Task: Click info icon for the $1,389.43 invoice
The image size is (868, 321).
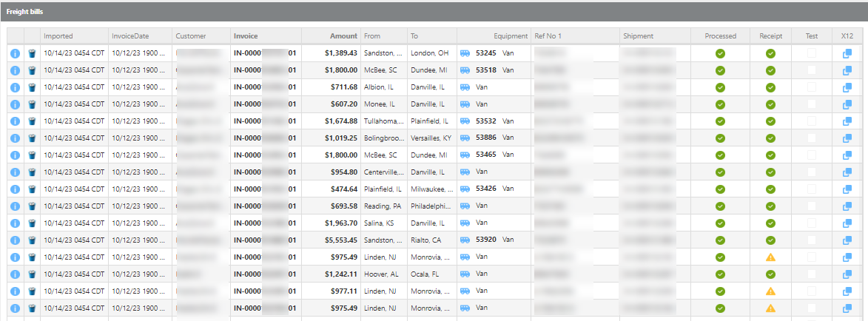Action: 15,53
